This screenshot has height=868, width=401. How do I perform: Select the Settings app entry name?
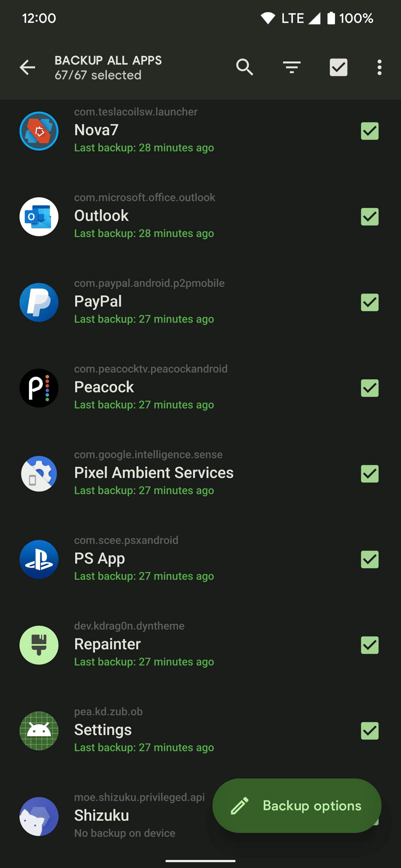click(x=103, y=730)
